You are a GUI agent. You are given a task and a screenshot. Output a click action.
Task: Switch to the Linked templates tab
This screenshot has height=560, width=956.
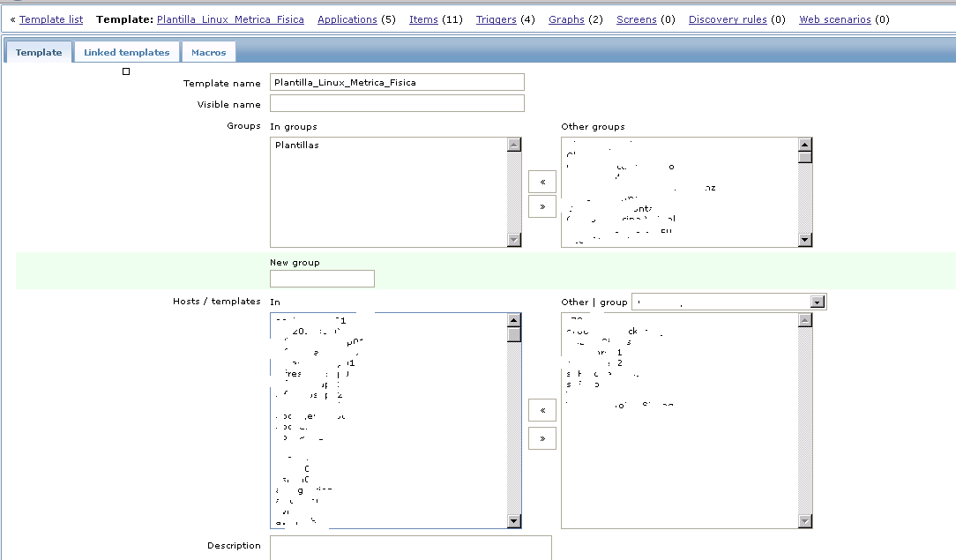point(126,52)
